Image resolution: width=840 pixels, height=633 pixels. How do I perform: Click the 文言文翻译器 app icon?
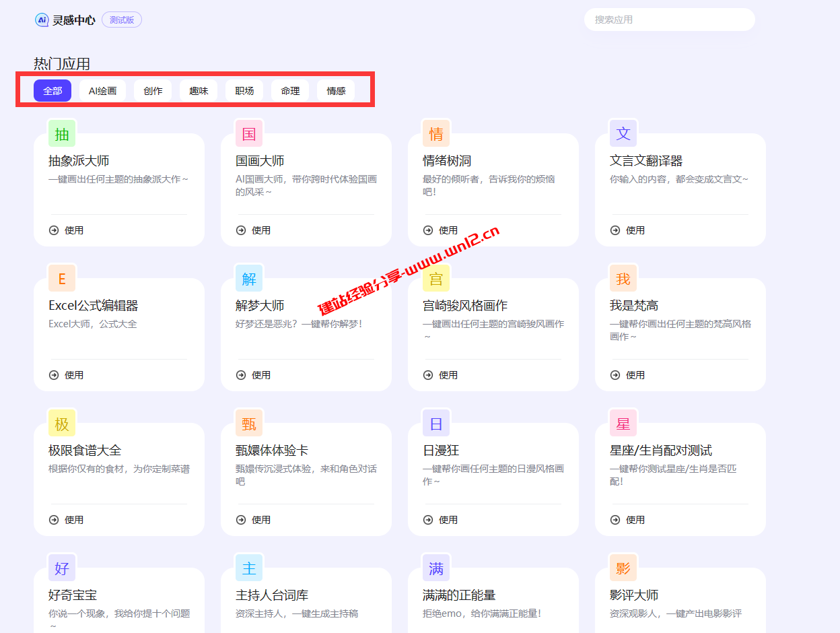coord(623,133)
